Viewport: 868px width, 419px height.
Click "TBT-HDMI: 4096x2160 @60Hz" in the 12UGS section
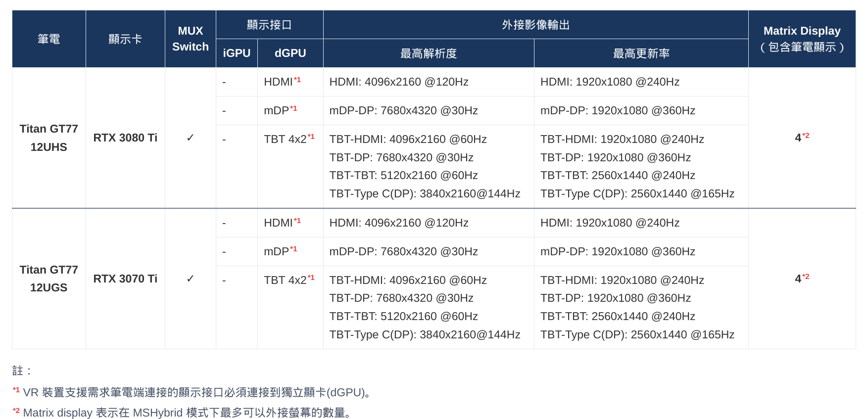tap(408, 280)
